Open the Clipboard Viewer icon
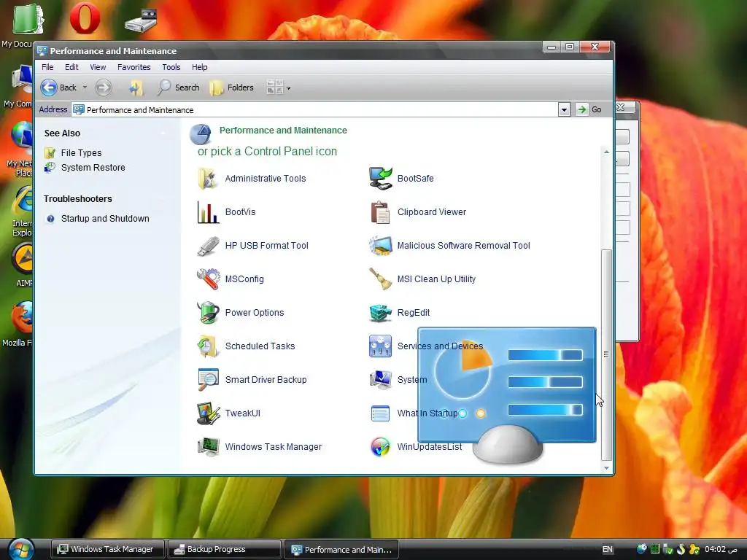The width and height of the screenshot is (747, 560). (380, 212)
